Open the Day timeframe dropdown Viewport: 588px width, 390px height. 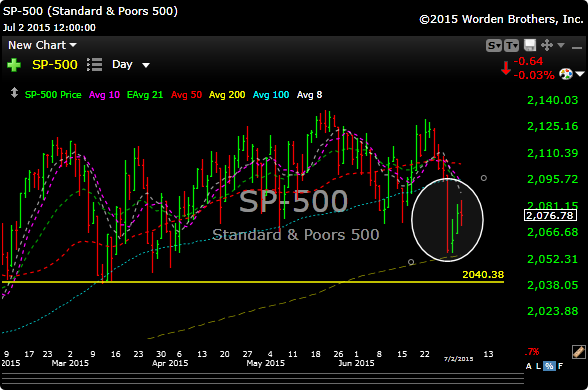tap(130, 64)
